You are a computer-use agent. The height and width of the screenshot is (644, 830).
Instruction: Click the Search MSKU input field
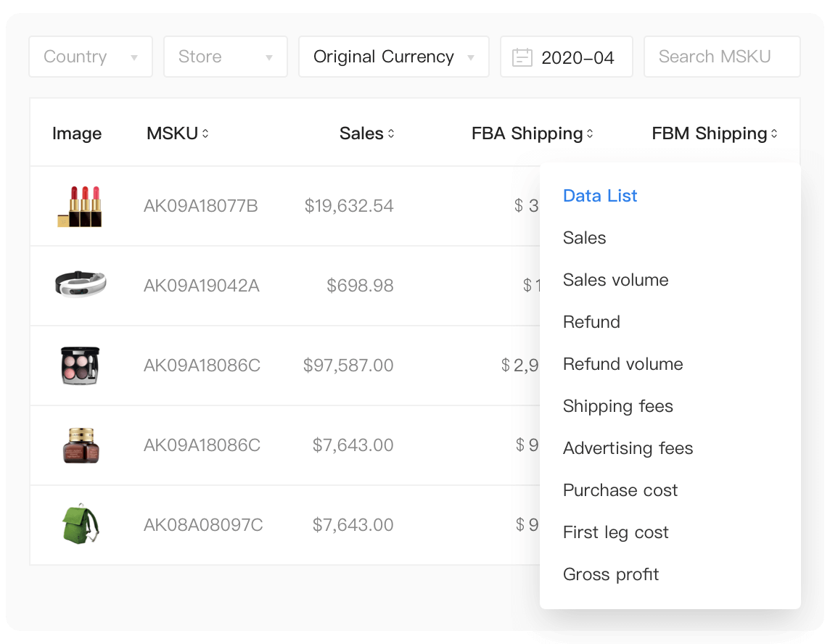pos(722,57)
